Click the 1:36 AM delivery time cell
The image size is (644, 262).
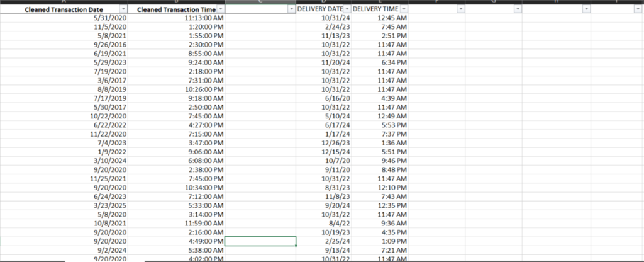380,143
